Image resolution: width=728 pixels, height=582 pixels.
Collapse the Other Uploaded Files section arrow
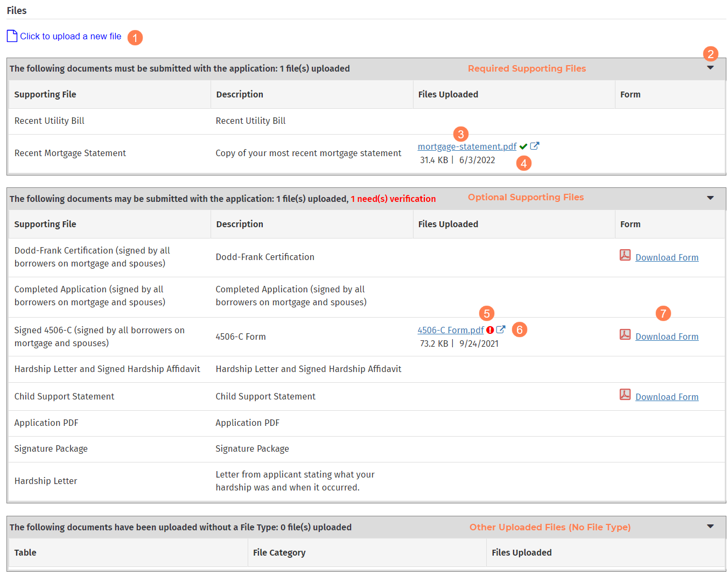(x=710, y=527)
